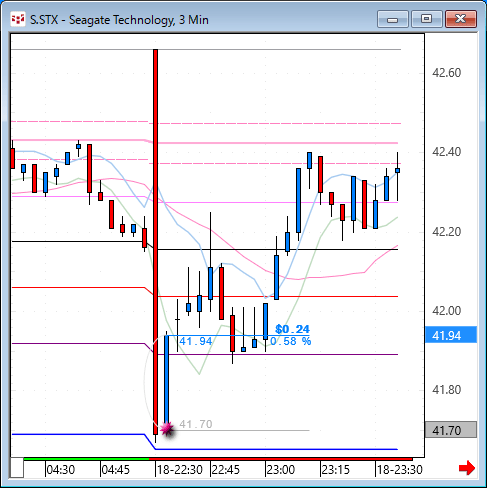Click the pink star marker at 41.70

pyautogui.click(x=167, y=429)
